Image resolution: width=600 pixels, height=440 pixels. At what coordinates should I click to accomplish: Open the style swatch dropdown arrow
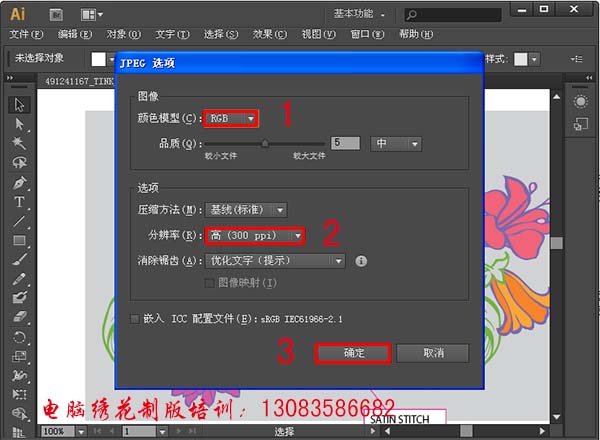pos(534,59)
